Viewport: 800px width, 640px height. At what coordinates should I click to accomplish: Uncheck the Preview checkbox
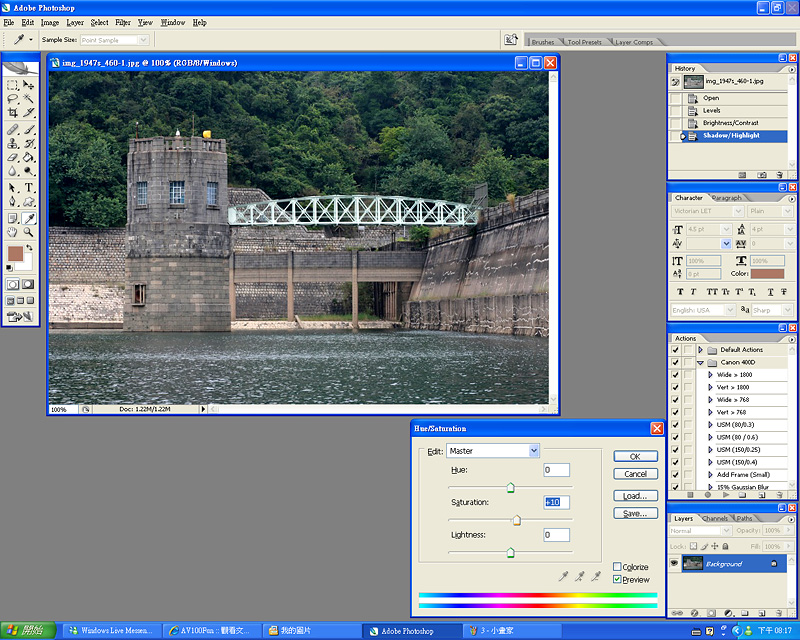click(617, 580)
